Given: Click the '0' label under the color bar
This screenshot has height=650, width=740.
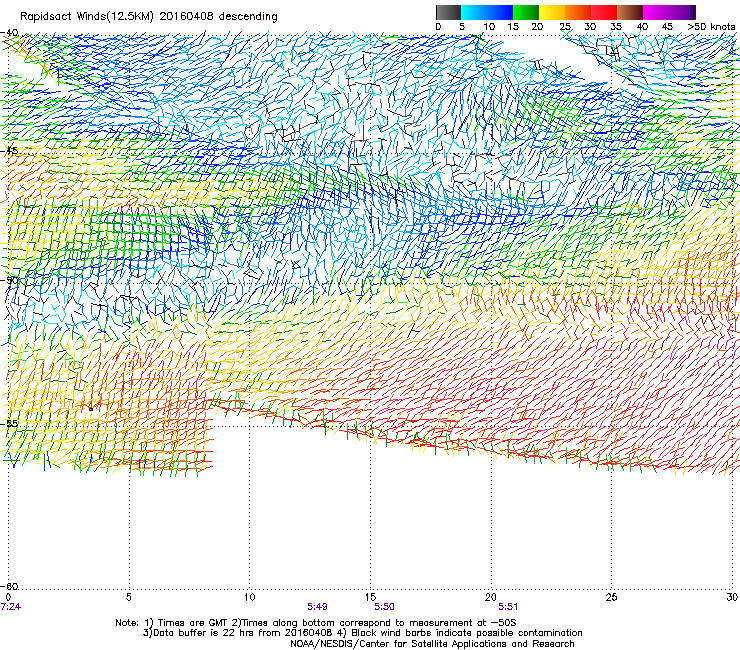Looking at the screenshot, I should tap(438, 26).
